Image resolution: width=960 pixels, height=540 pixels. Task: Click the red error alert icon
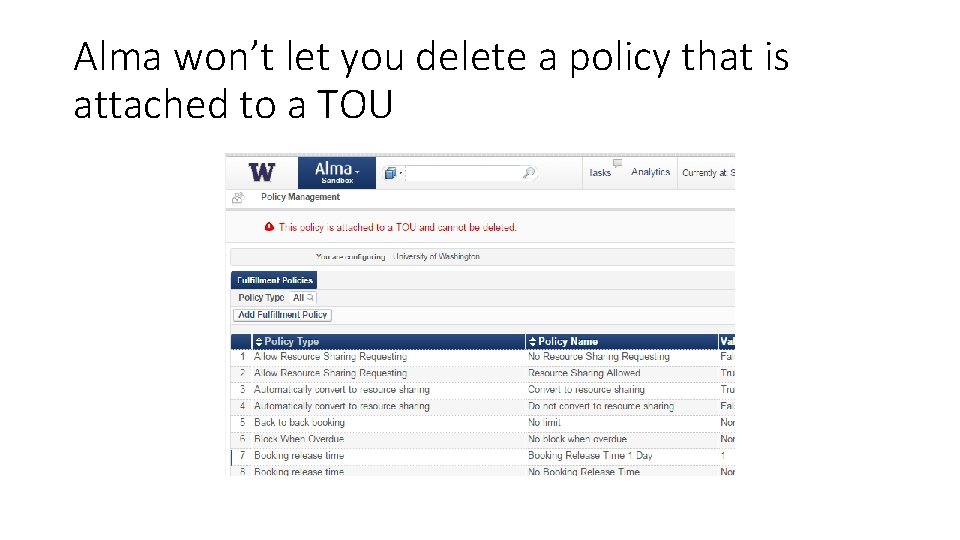coord(269,227)
